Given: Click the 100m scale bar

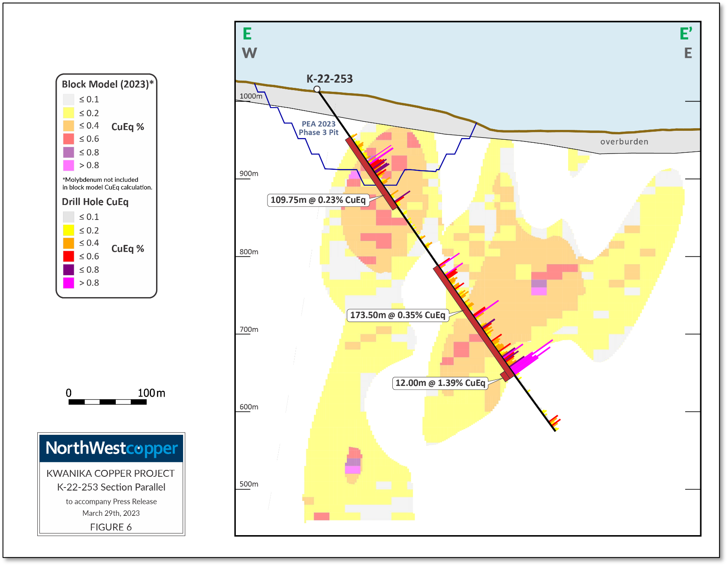Looking at the screenshot, I should tap(108, 402).
